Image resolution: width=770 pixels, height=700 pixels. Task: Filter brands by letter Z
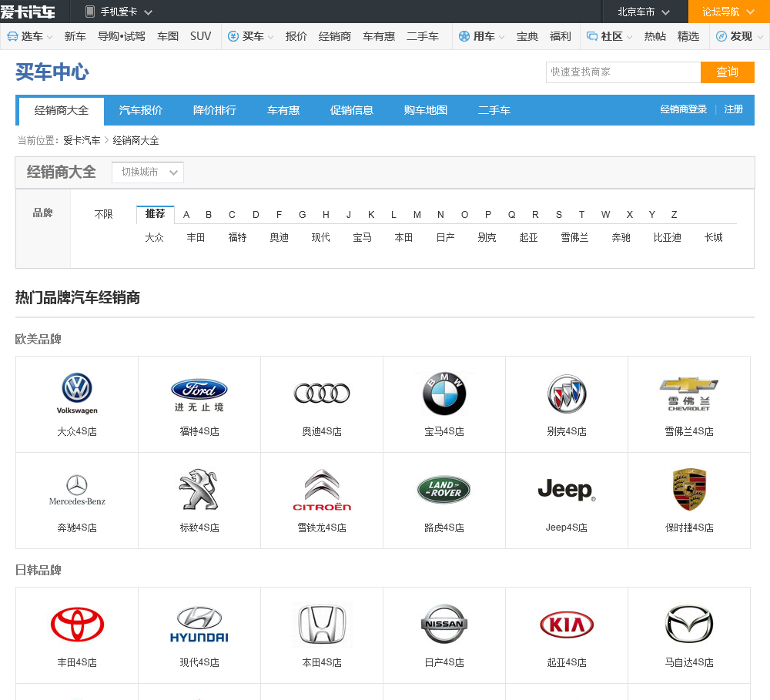[675, 215]
